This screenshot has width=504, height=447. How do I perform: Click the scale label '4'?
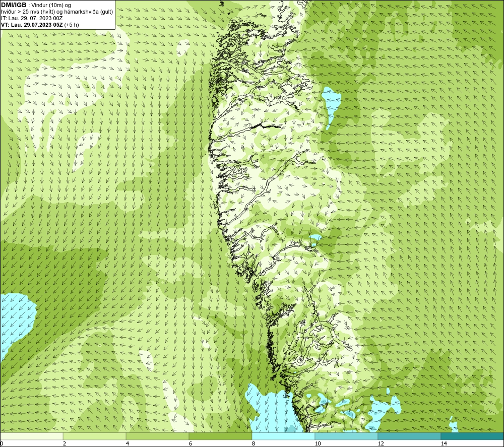click(x=128, y=443)
